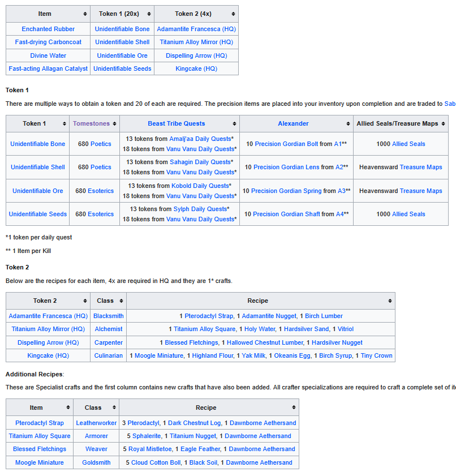Open Amalj'aa Daily Quests link

[200, 139]
